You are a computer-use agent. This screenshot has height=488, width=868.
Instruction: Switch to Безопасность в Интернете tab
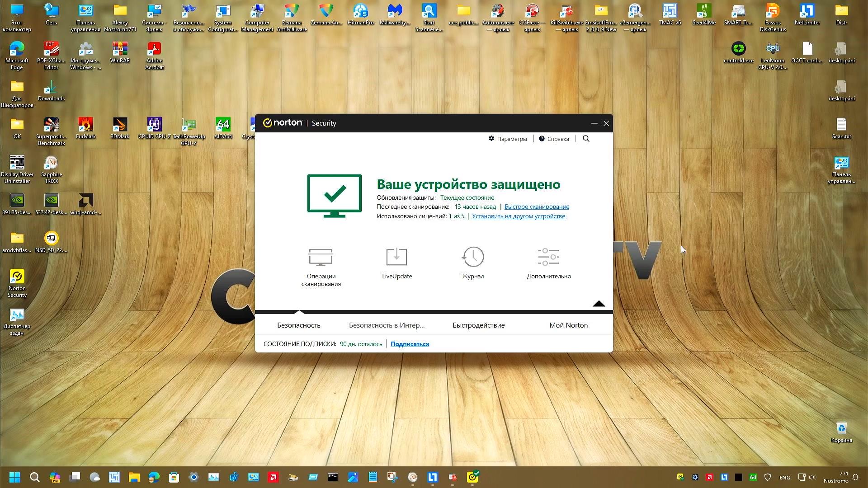point(387,325)
